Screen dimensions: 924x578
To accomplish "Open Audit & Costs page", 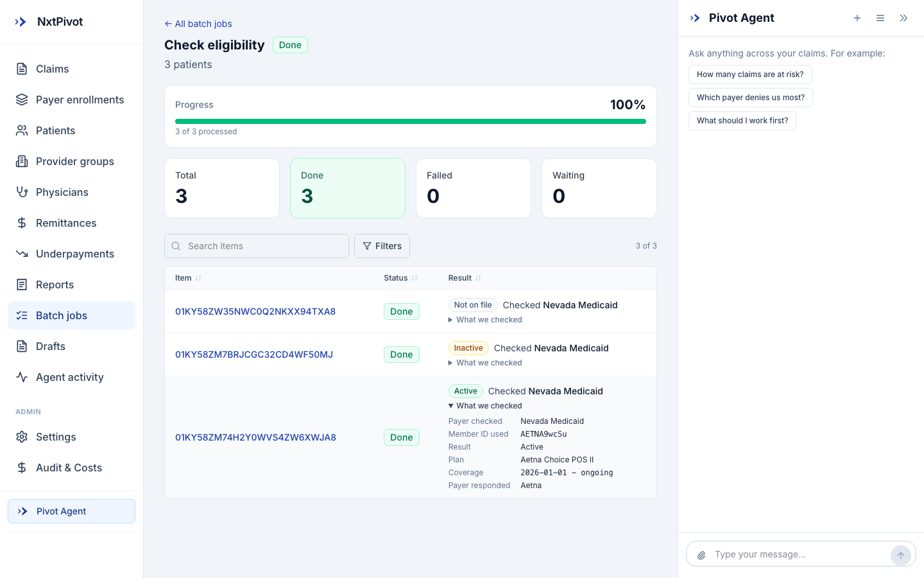I will tap(71, 468).
